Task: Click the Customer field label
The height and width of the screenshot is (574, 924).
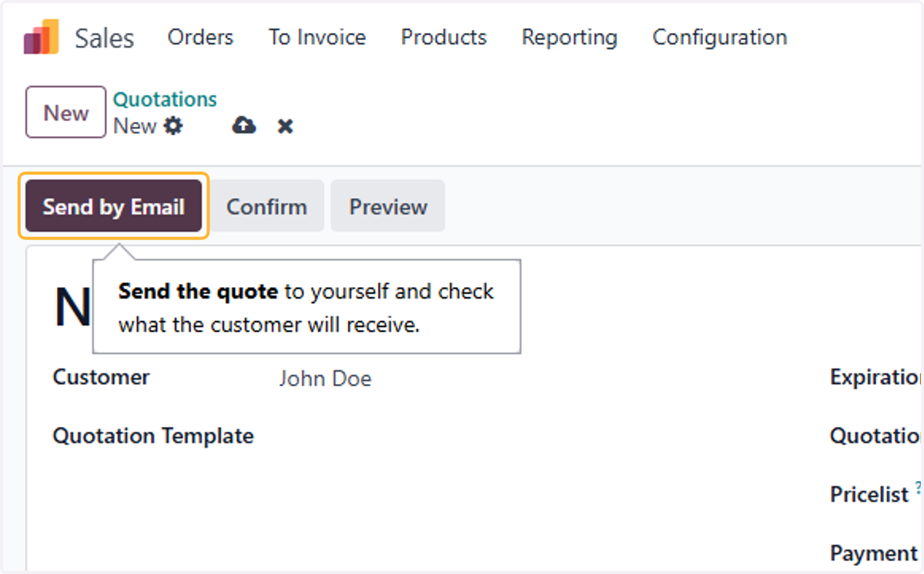Action: [101, 377]
